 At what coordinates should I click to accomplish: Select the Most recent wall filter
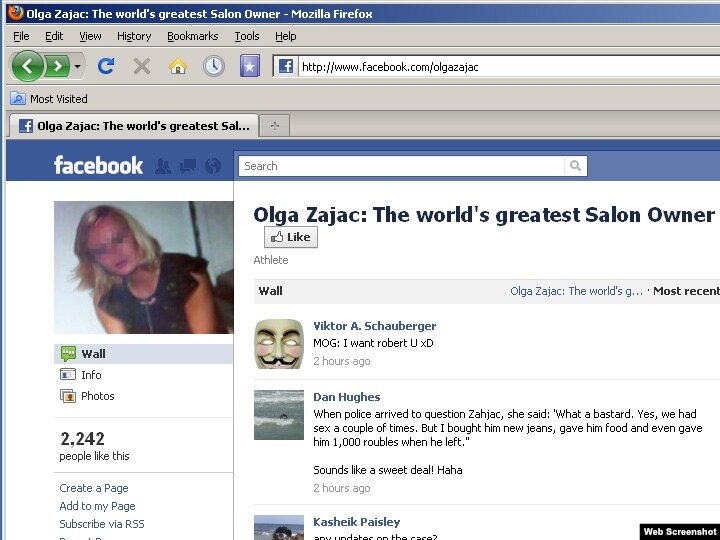click(x=686, y=291)
